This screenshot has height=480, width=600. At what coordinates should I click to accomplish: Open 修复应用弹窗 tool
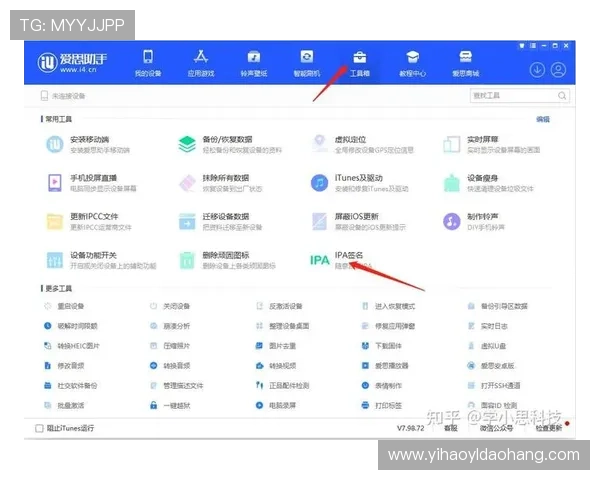tap(388, 326)
